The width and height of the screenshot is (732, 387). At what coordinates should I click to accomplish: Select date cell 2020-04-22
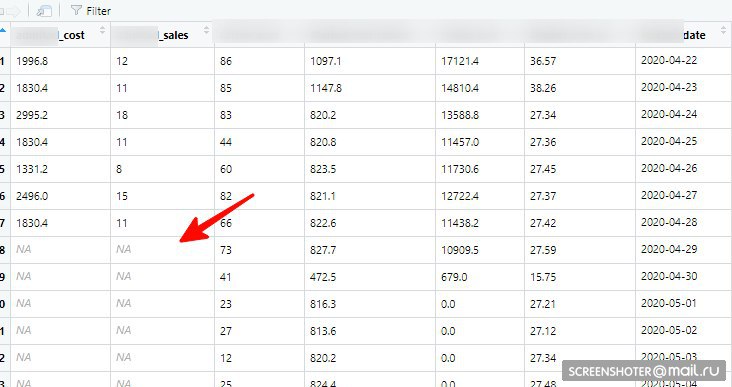(669, 60)
